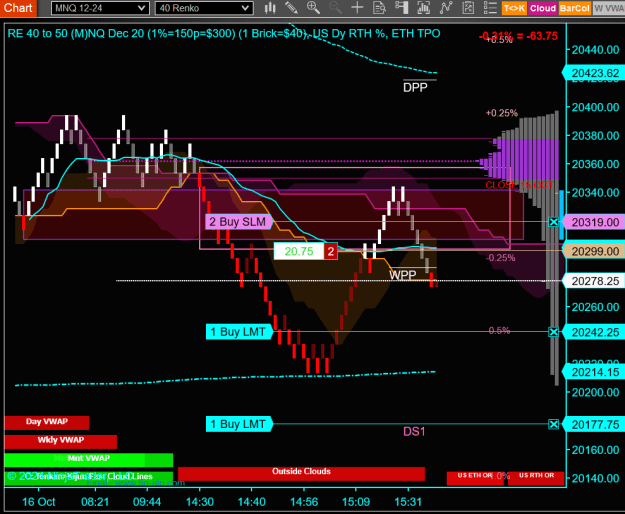Click the 14:30 time axis label
The width and height of the screenshot is (625, 514).
[200, 502]
